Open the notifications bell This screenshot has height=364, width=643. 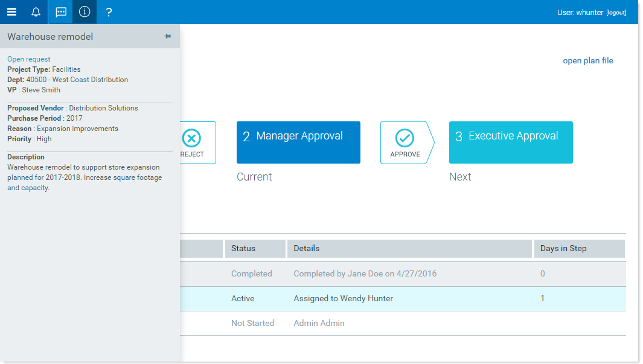[x=36, y=12]
